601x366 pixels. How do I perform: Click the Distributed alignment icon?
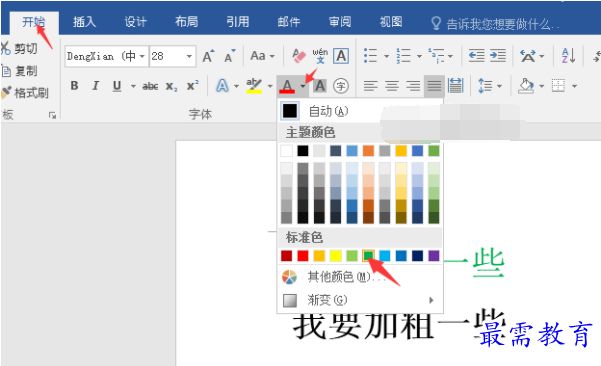455,85
